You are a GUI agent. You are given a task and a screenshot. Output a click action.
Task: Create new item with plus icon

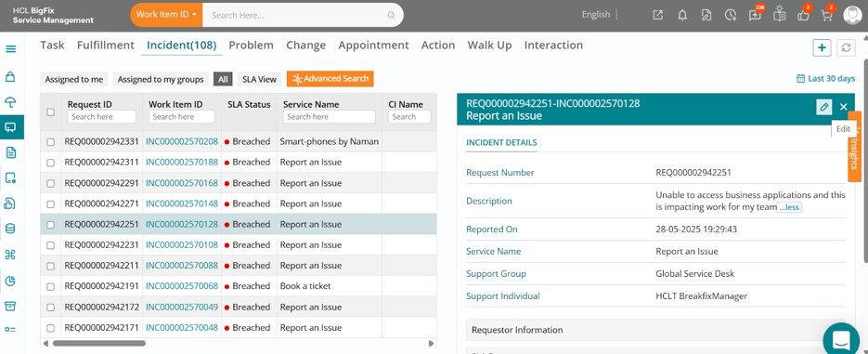[x=823, y=47]
